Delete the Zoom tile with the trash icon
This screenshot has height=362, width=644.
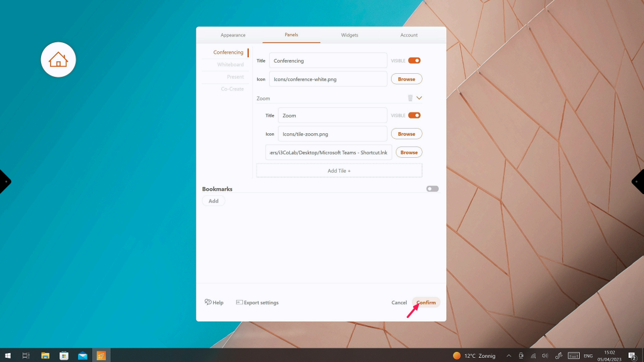[x=410, y=98]
